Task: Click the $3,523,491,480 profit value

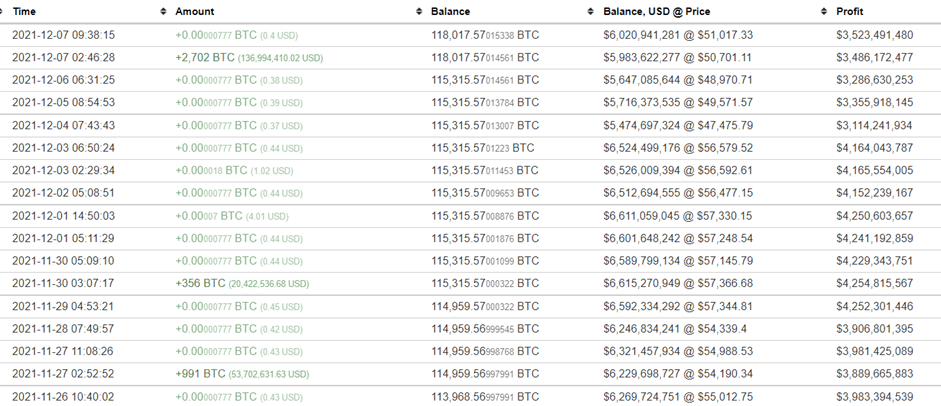Action: (x=874, y=34)
